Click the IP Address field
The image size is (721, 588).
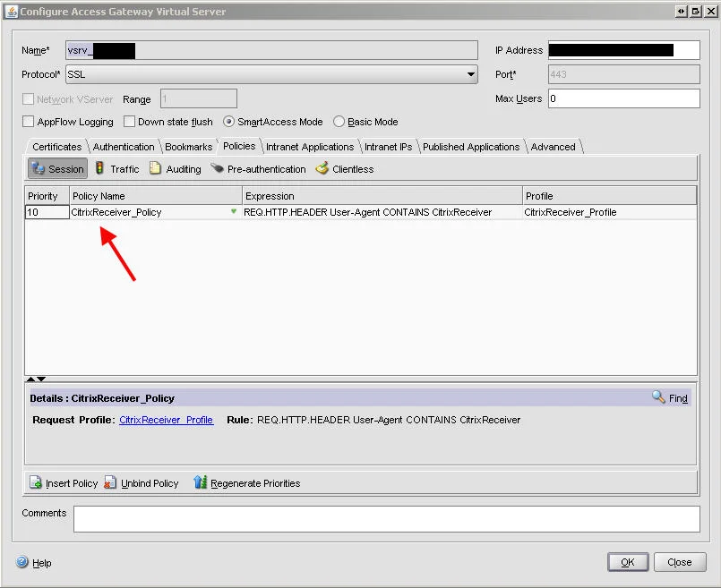coord(624,50)
